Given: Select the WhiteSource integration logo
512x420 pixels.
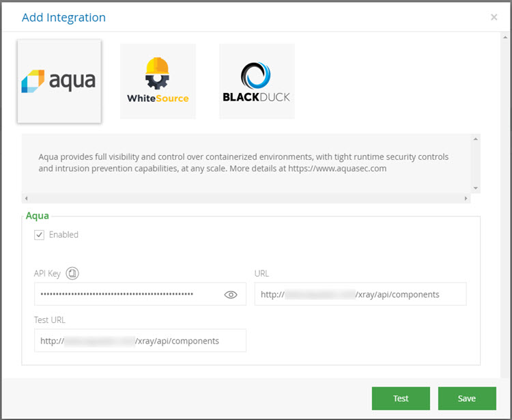Looking at the screenshot, I should pos(158,81).
